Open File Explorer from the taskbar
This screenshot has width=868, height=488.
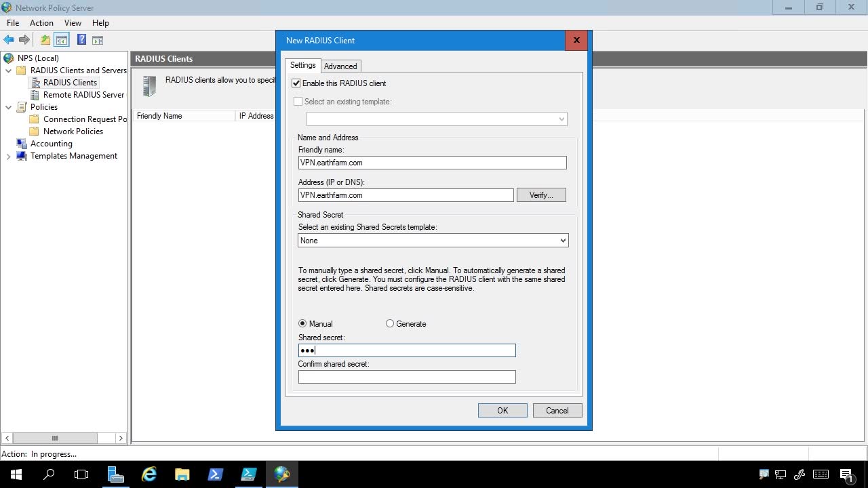point(182,474)
